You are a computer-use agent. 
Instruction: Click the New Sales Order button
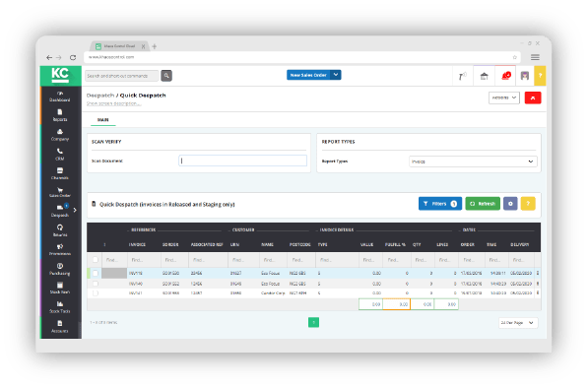coord(308,75)
